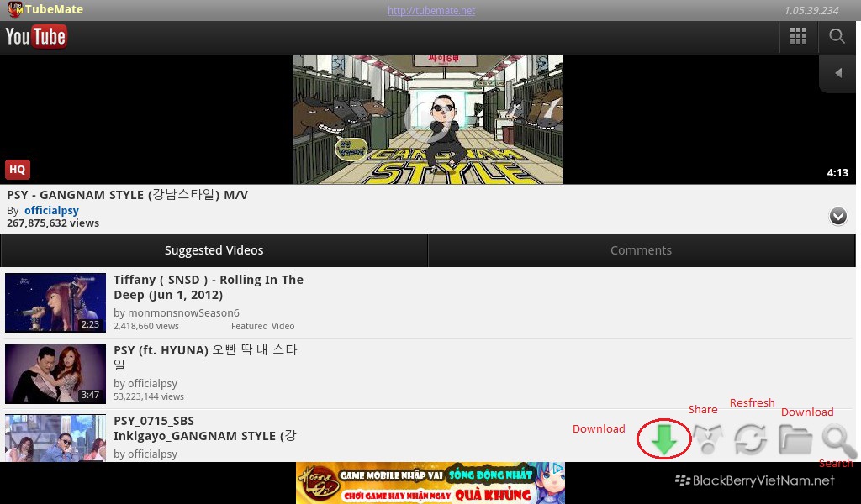Open Tiffany Rolling In The Deep thumbnail
The width and height of the screenshot is (861, 504).
click(x=55, y=302)
